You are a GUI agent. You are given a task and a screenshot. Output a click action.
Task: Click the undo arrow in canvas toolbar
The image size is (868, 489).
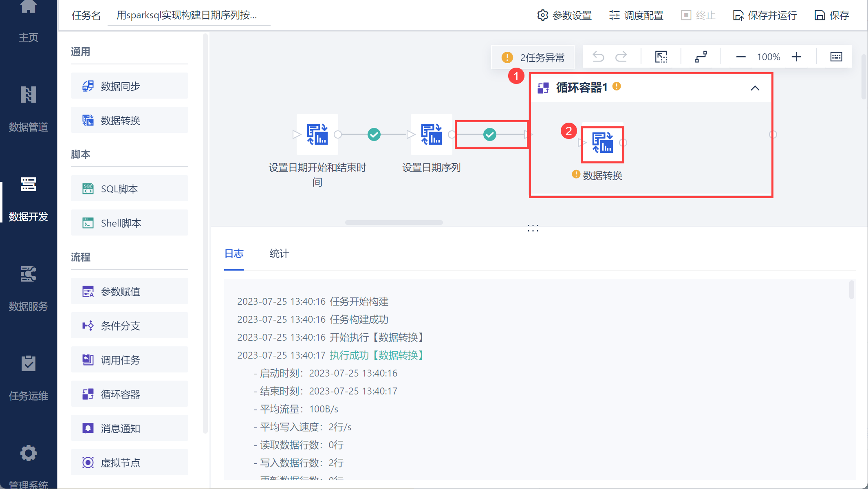598,57
